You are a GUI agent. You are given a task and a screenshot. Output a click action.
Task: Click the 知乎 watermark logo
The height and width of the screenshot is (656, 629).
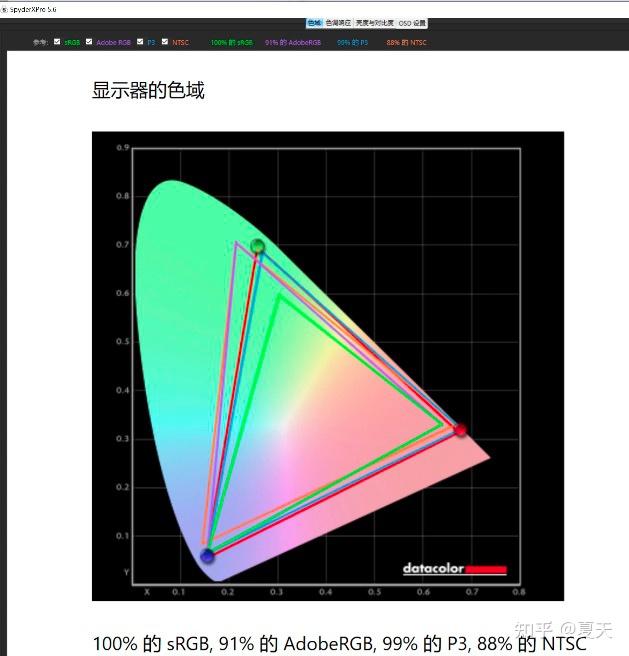pyautogui.click(x=531, y=629)
